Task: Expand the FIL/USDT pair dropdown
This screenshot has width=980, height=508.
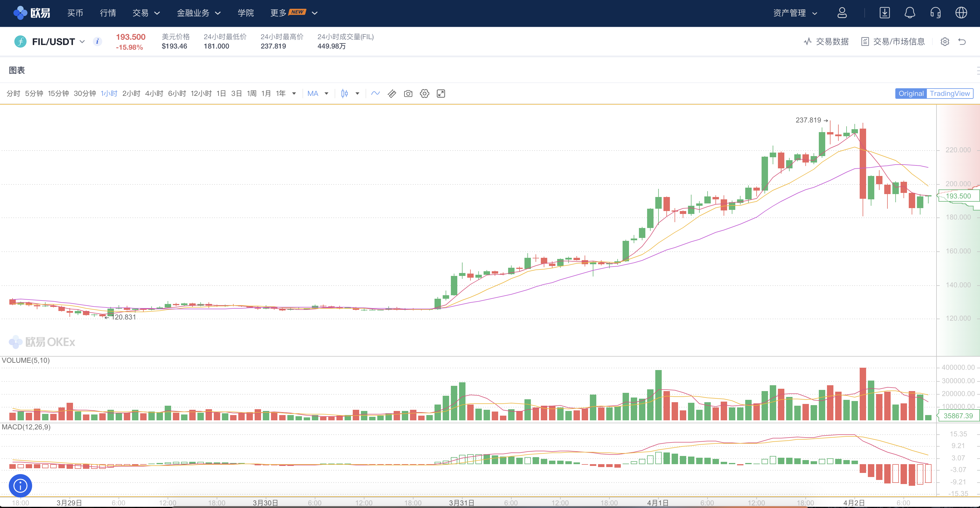Action: [82, 42]
